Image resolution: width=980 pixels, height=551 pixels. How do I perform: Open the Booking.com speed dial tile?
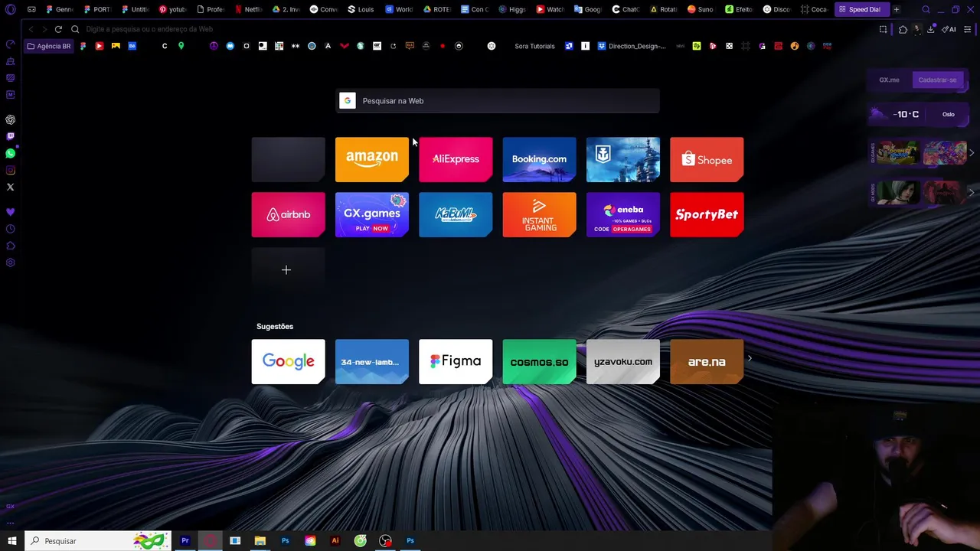point(539,159)
